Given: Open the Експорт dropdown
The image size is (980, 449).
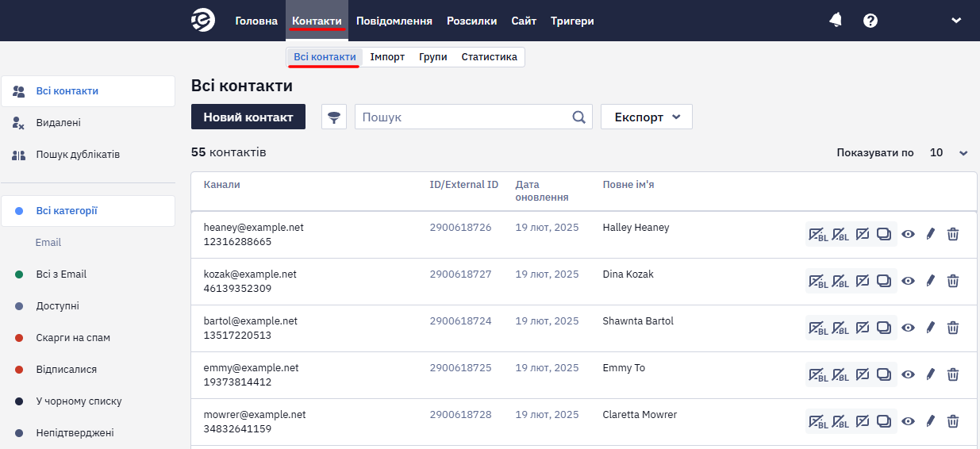Looking at the screenshot, I should [x=647, y=117].
